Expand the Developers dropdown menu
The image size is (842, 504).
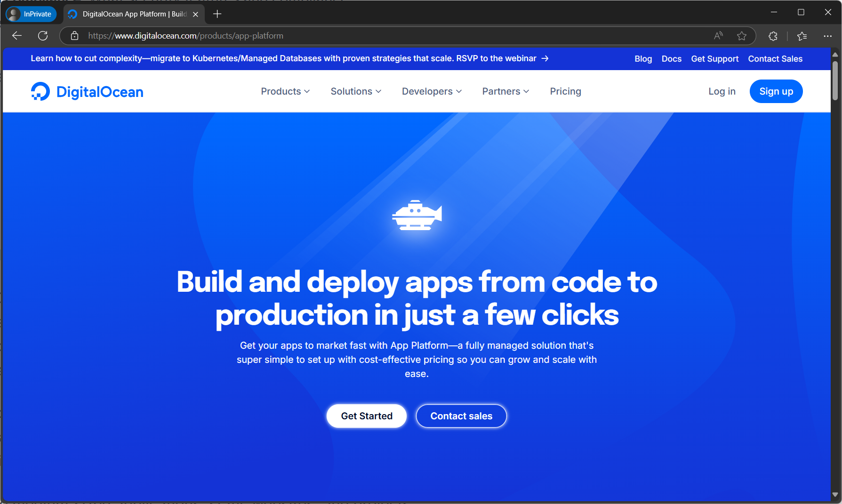[432, 91]
